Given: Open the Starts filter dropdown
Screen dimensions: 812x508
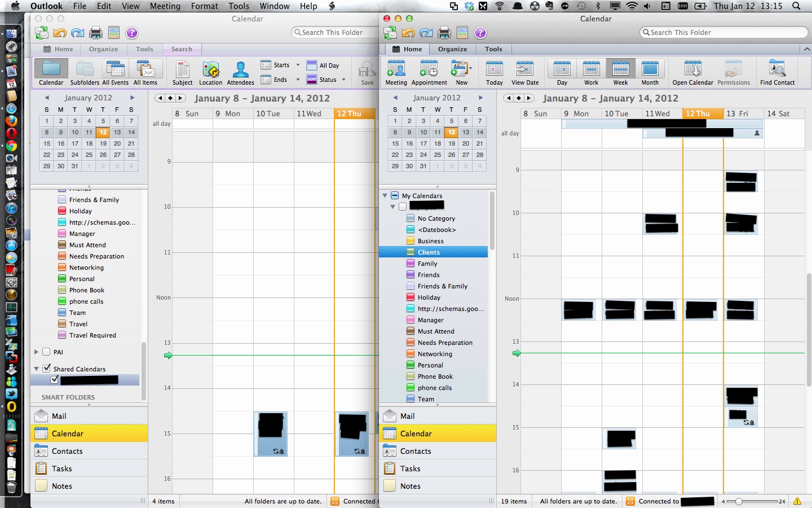Looking at the screenshot, I should (x=298, y=65).
